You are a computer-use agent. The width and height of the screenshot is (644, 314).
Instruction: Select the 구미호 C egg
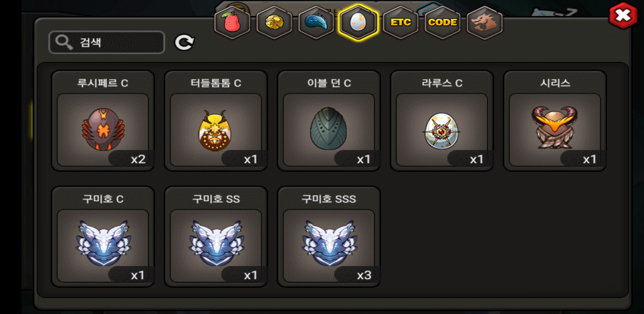point(103,237)
